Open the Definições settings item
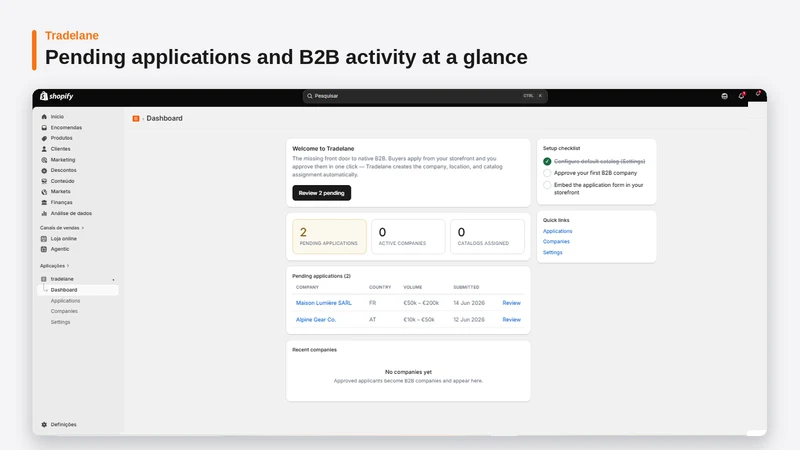Viewport: 800px width, 450px height. 63,424
